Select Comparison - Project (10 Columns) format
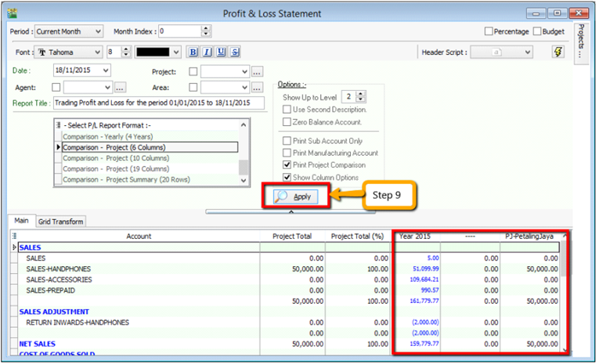Image resolution: width=599 pixels, height=364 pixels. (x=115, y=157)
